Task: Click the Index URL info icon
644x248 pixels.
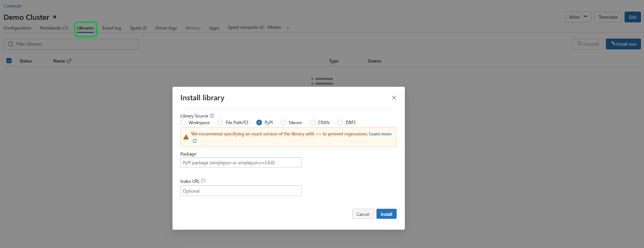Action: 203,181
